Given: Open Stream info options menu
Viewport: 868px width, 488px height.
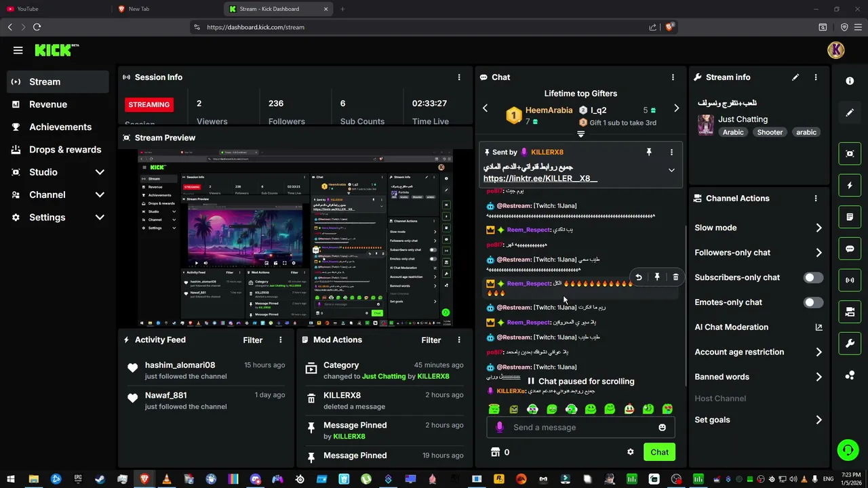Looking at the screenshot, I should point(816,77).
